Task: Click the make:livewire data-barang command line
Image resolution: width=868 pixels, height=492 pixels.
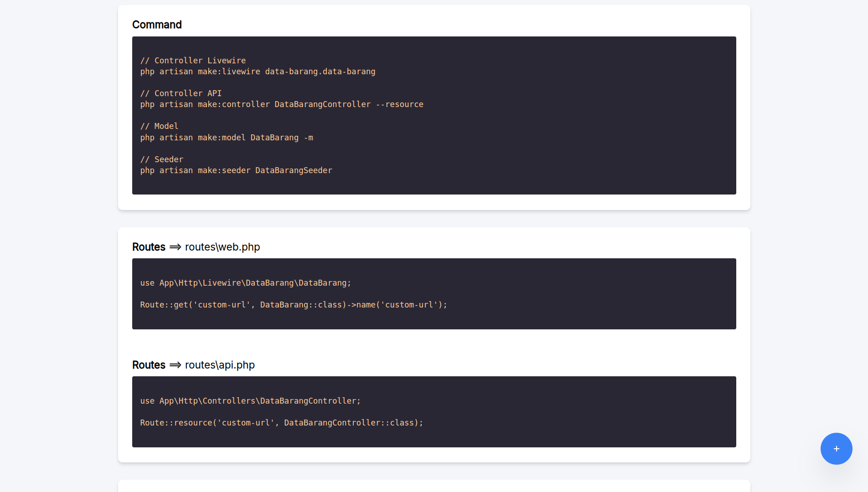Action: point(258,72)
